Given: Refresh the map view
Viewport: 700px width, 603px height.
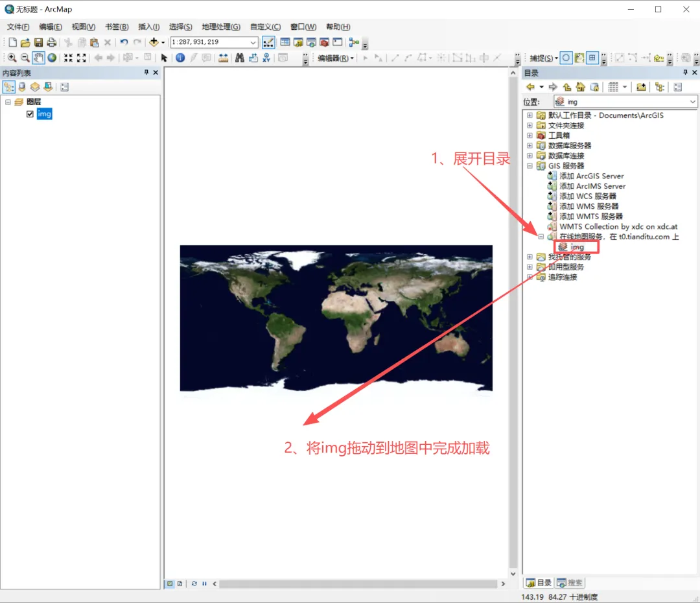Looking at the screenshot, I should pyautogui.click(x=194, y=584).
